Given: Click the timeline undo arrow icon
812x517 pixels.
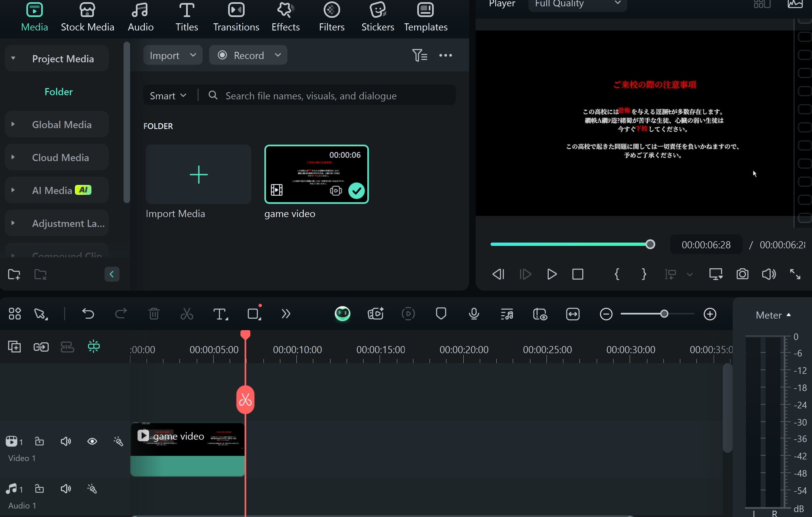Looking at the screenshot, I should click(88, 314).
